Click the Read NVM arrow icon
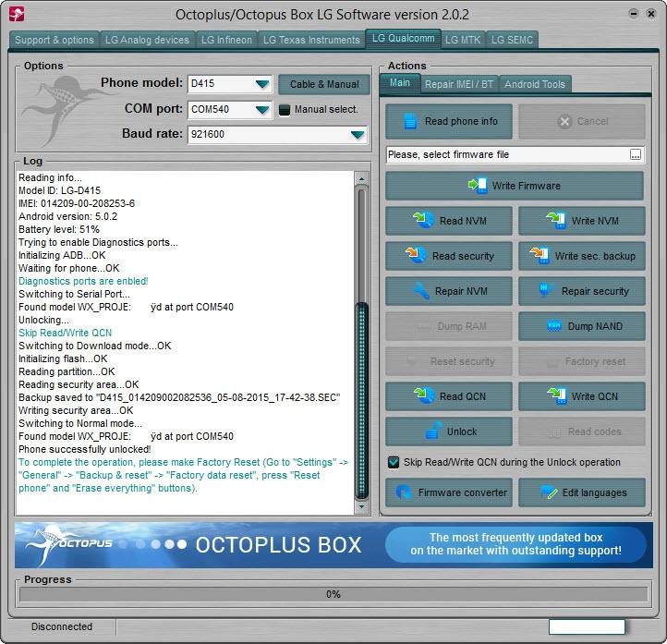Viewport: 667px width, 644px height. click(423, 220)
